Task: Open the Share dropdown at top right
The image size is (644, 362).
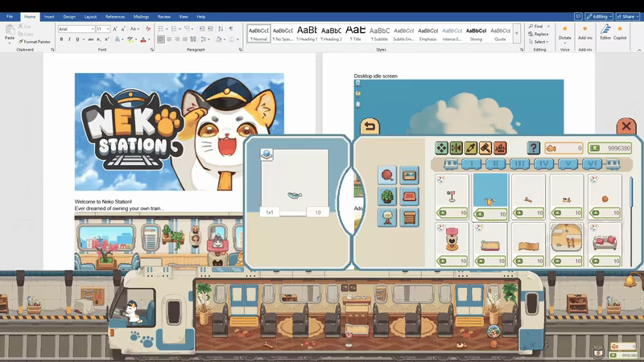Action: coord(628,16)
